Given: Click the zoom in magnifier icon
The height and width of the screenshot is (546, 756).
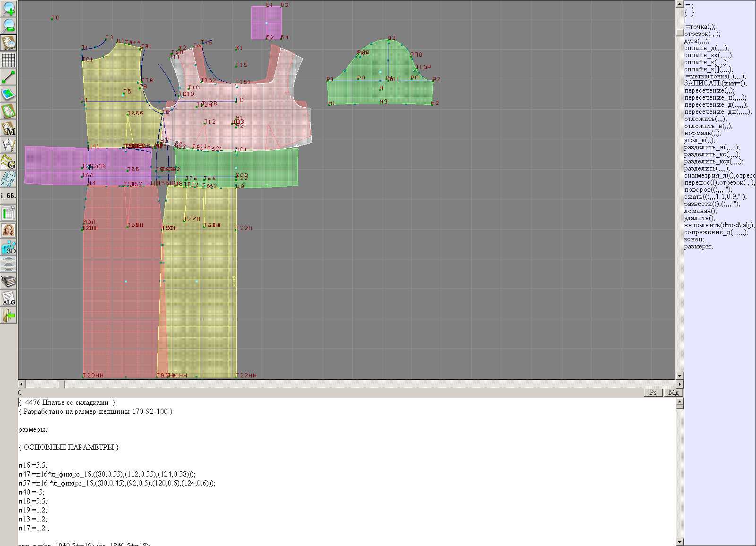Looking at the screenshot, I should coord(9,9).
